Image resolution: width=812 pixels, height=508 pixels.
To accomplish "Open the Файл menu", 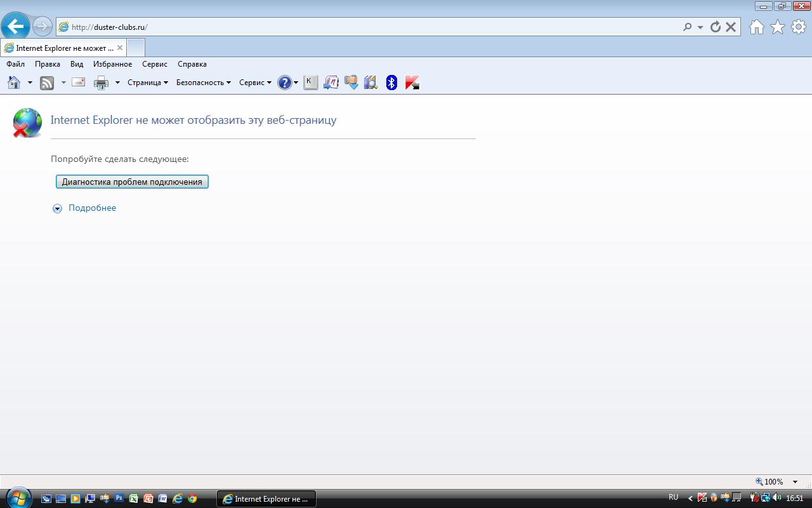I will point(15,64).
